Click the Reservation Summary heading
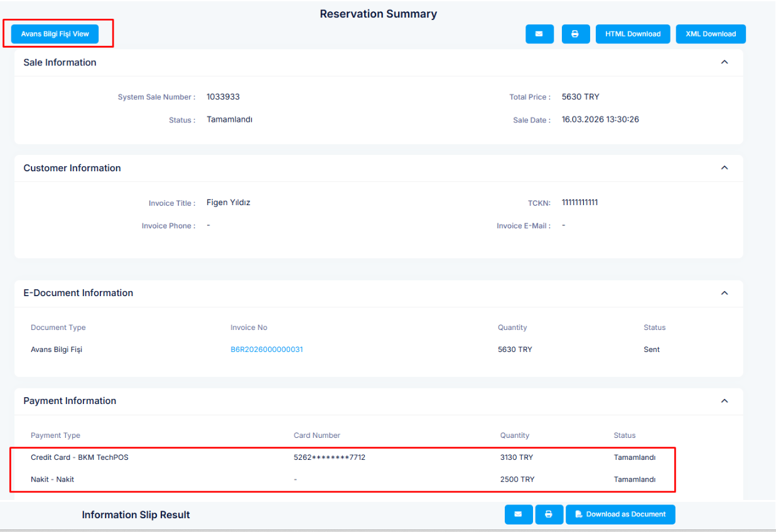The width and height of the screenshot is (776, 532). pyautogui.click(x=379, y=14)
